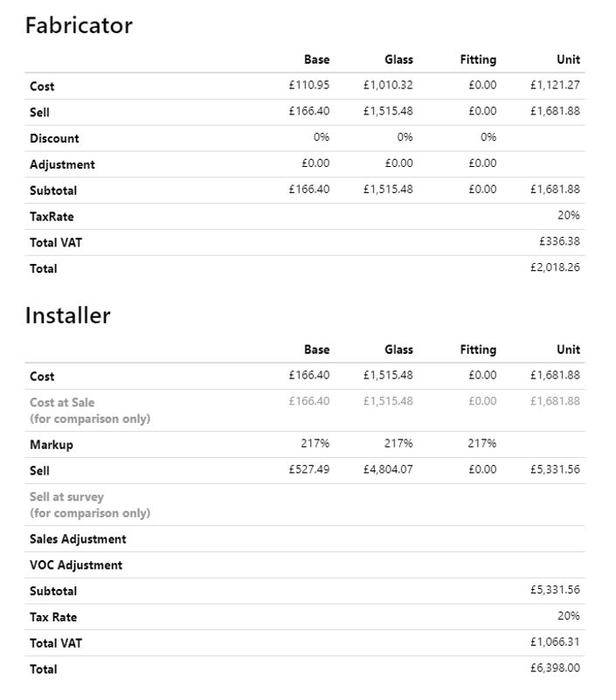This screenshot has width=616, height=700.
Task: Select the Fabricator total £2,018.26
Action: 554,267
